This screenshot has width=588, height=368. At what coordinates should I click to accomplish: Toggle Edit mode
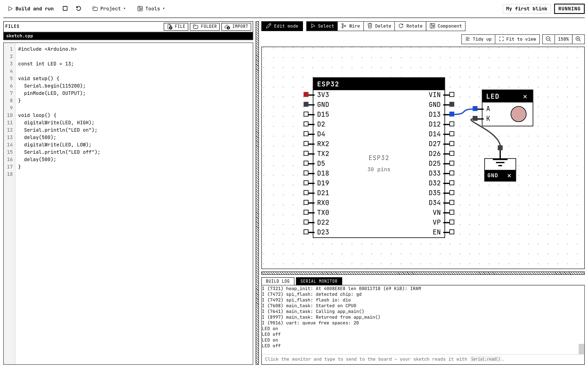tap(282, 26)
